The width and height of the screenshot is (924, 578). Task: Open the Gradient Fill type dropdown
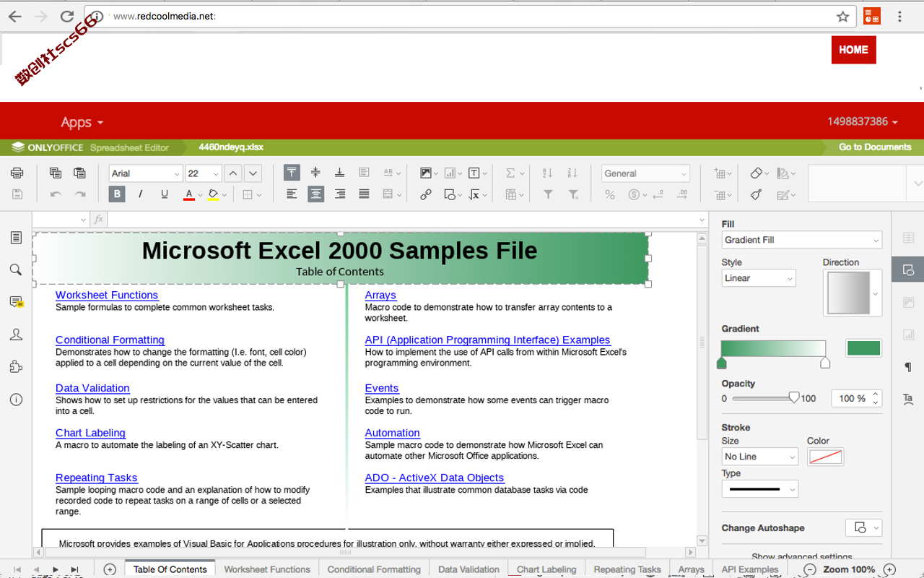pyautogui.click(x=802, y=240)
